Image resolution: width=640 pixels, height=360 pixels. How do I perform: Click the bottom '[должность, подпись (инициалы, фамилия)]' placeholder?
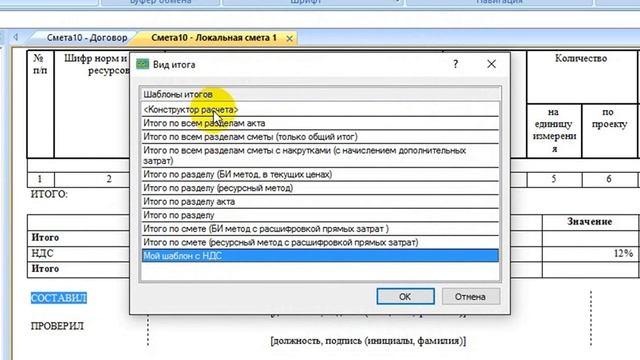coord(368,340)
